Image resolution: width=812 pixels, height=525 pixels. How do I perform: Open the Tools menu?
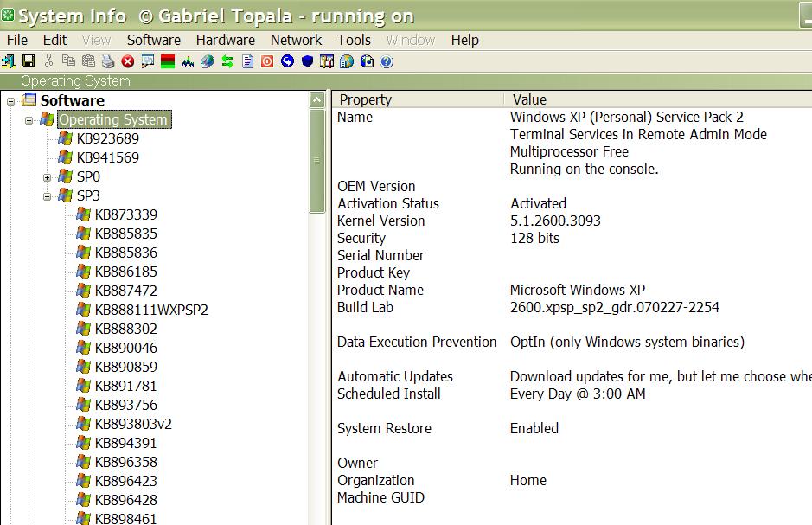(355, 40)
